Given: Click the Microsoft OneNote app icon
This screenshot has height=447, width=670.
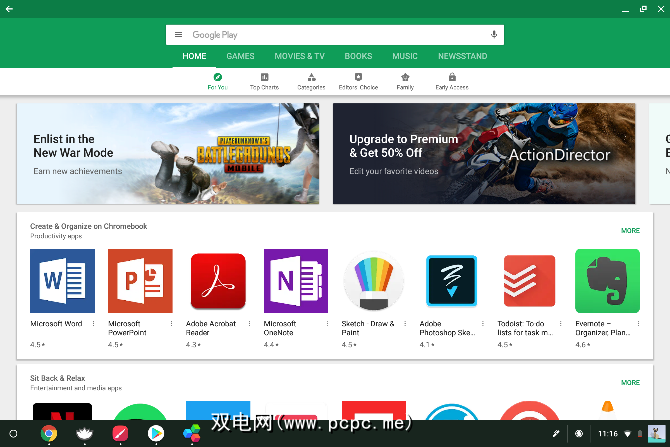Looking at the screenshot, I should [x=296, y=281].
